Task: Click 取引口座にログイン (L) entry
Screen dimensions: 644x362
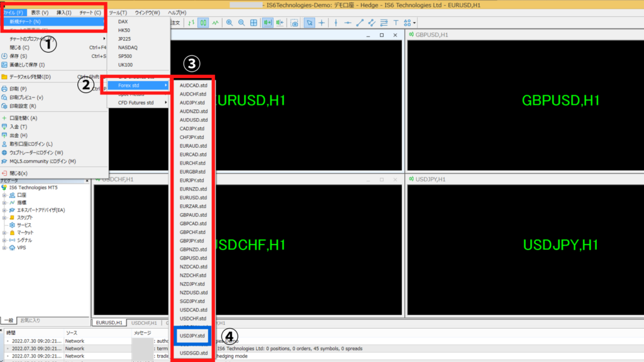Action: pyautogui.click(x=53, y=144)
